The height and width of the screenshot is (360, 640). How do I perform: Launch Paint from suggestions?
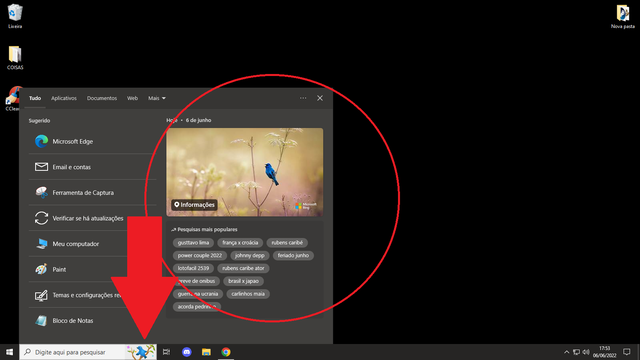[92, 269]
